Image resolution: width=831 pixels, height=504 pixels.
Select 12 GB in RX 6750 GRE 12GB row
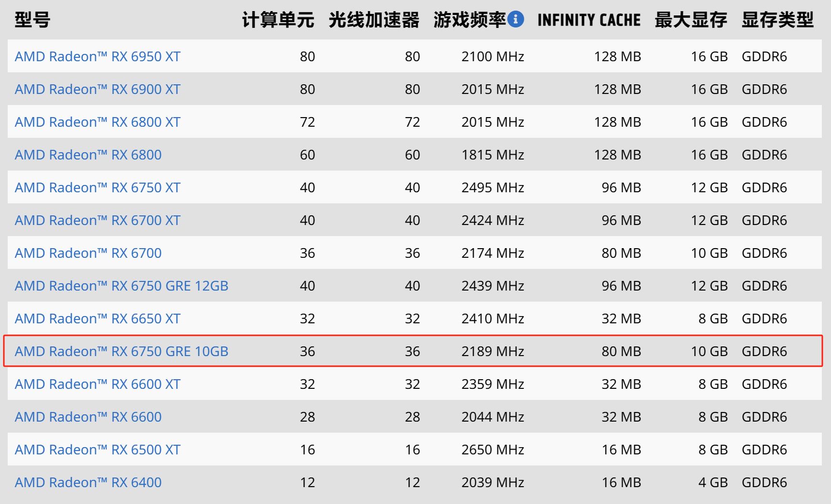click(x=710, y=286)
